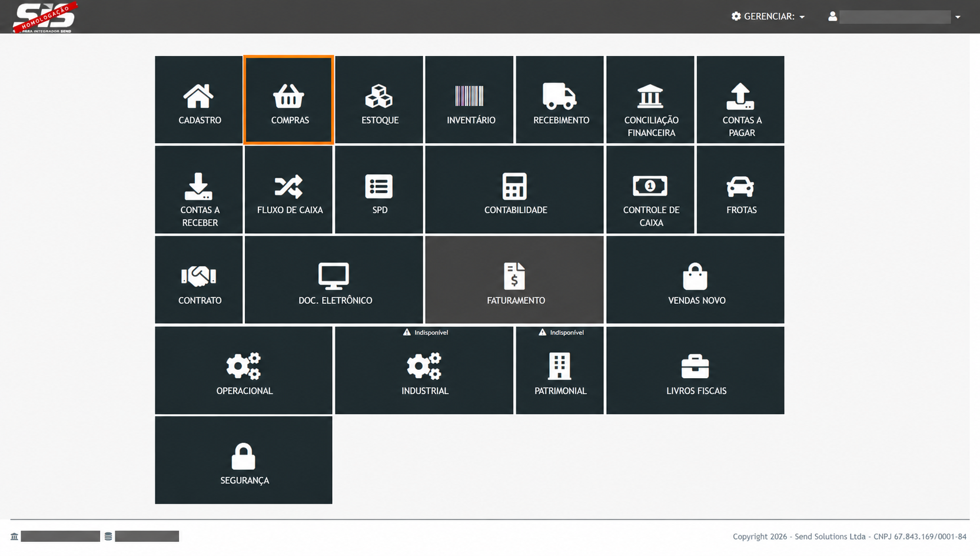Open Contas a Receber tile
Viewport: 980px width, 556px height.
click(x=199, y=190)
